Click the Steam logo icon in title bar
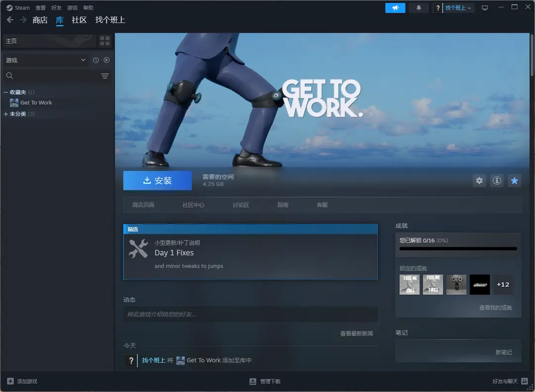This screenshot has height=392, width=535. click(9, 7)
